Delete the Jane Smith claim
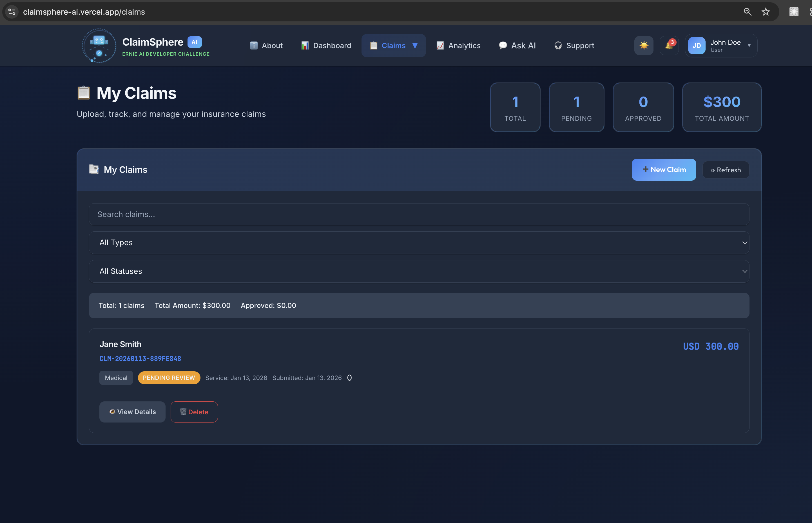This screenshot has width=812, height=523. [x=194, y=412]
